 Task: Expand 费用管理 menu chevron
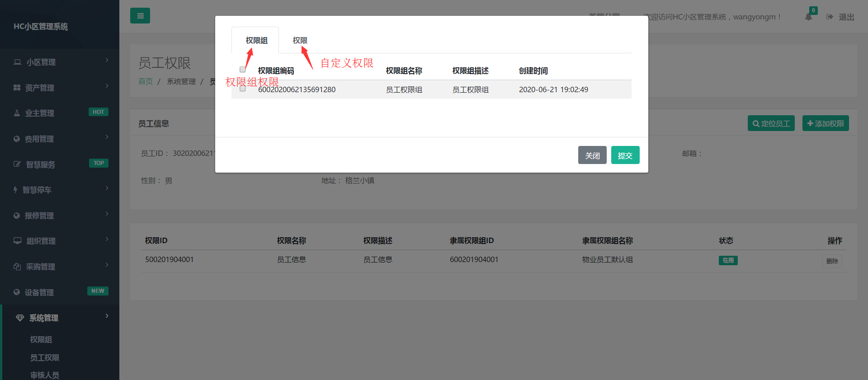[x=107, y=137]
